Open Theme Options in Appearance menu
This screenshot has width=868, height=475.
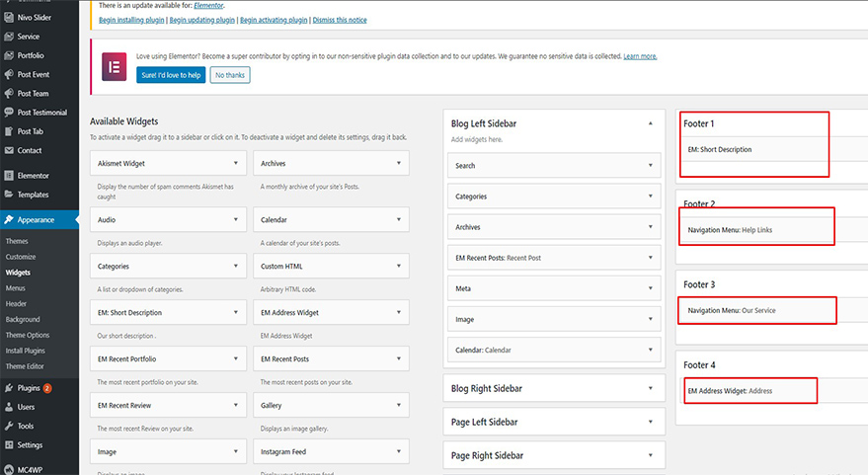(28, 335)
